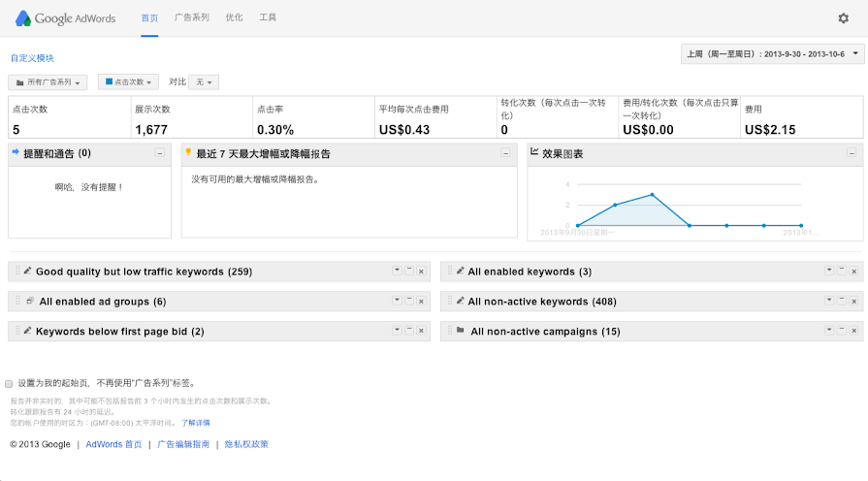Close the 'All non-active keywords' module
The width and height of the screenshot is (868, 481).
[854, 302]
